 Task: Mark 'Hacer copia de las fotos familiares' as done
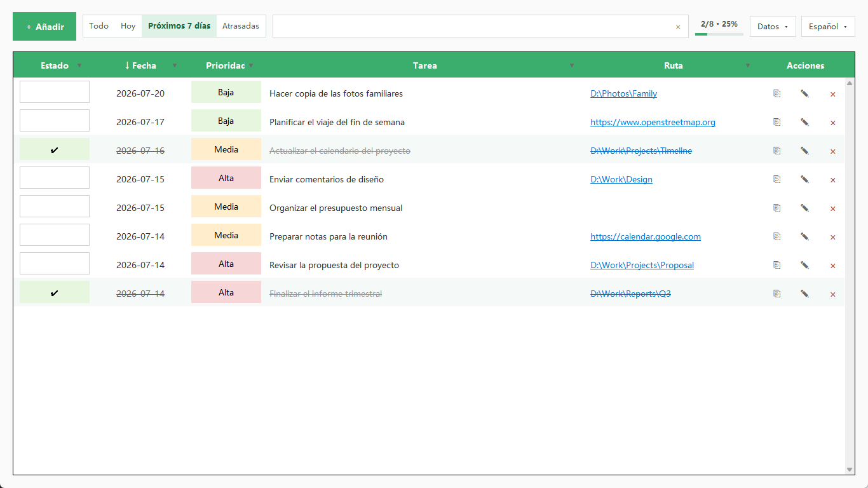[x=55, y=91]
